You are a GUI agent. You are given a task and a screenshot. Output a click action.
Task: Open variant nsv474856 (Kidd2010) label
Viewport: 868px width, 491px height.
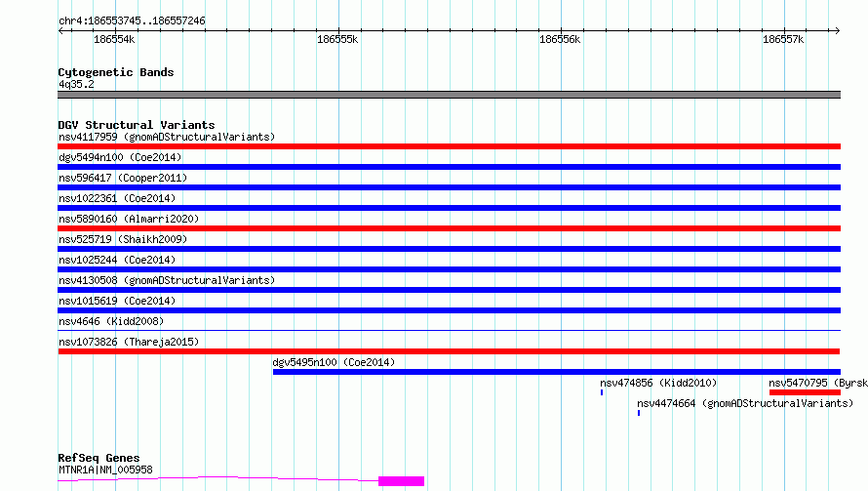[x=658, y=383]
